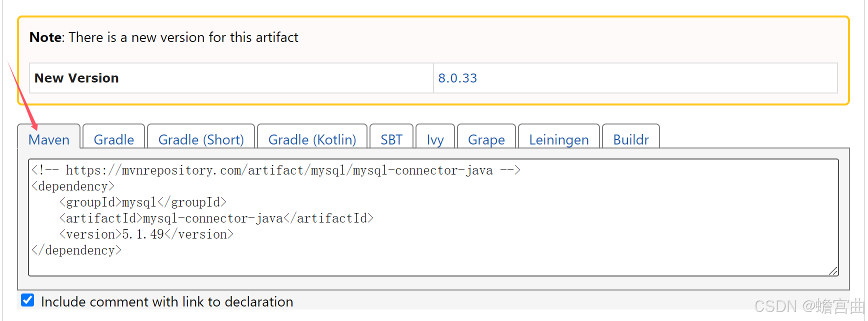
Task: Open the Leiningen tab
Action: coord(559,136)
